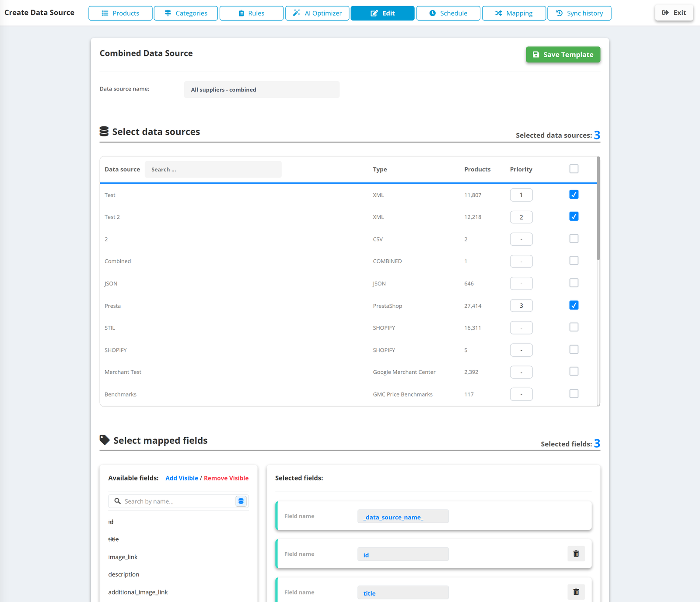Image resolution: width=700 pixels, height=602 pixels.
Task: Go to the Schedule tab
Action: (x=448, y=13)
